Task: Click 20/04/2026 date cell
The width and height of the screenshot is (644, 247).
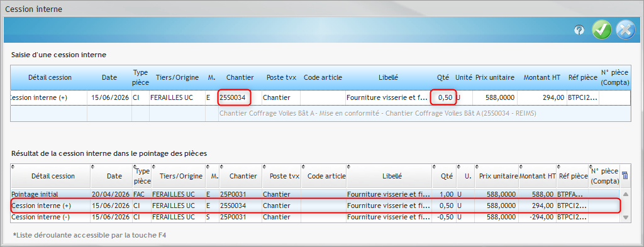Action: coord(111,194)
